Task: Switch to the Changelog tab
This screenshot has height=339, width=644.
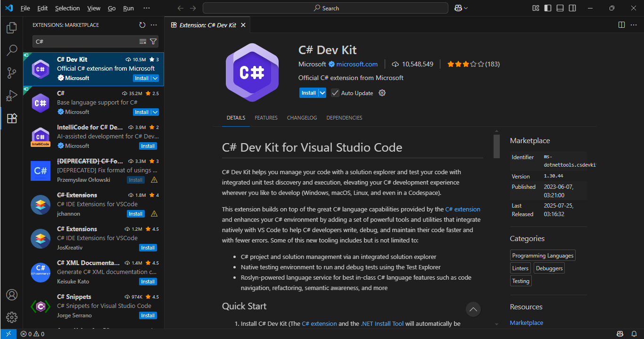Action: coord(302,118)
